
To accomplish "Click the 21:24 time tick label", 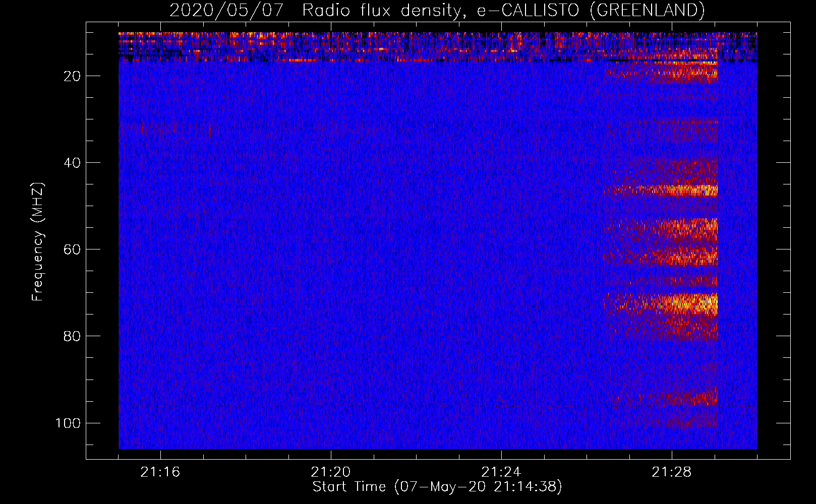I will click(x=501, y=472).
